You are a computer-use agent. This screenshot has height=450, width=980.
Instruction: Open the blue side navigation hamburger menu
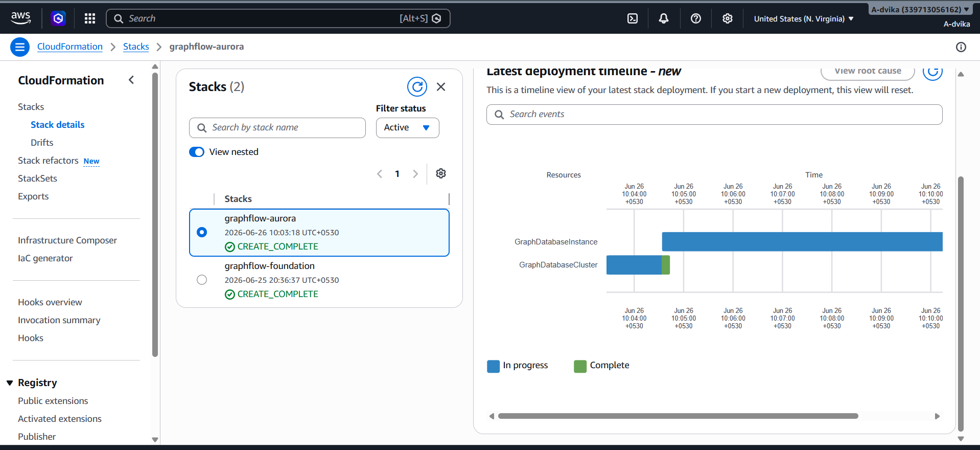pyautogui.click(x=20, y=47)
